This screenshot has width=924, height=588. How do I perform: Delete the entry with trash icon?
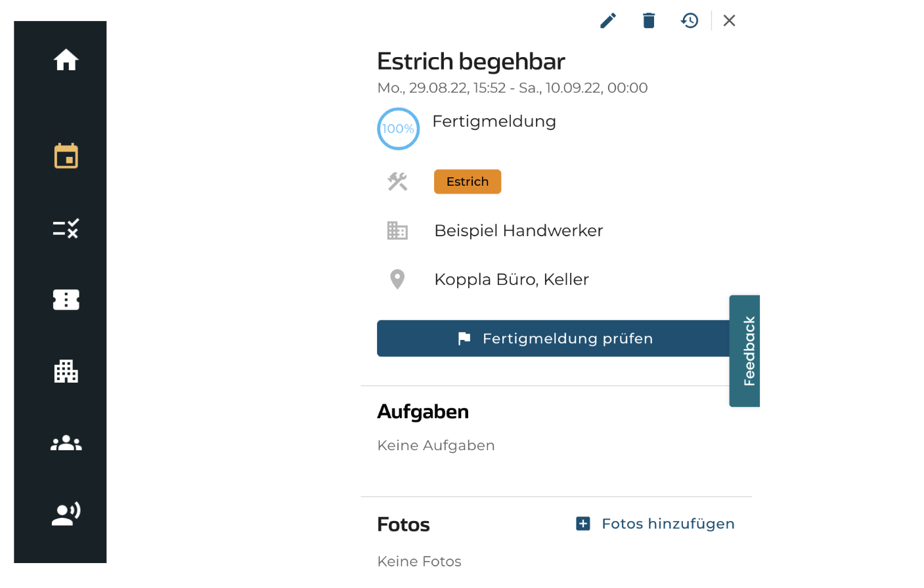(649, 21)
